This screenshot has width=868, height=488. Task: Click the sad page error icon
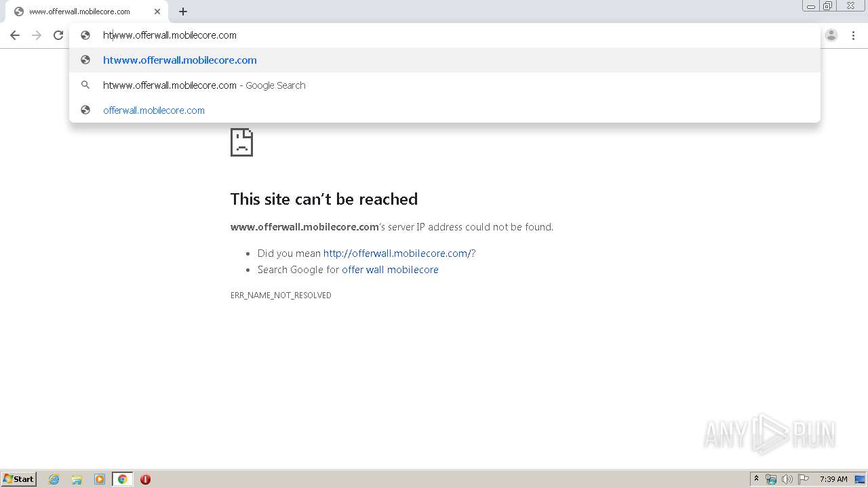click(241, 142)
